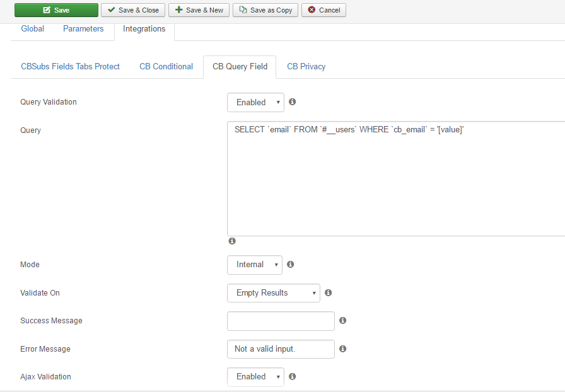
Task: Click the Error Message input field
Action: click(x=281, y=349)
